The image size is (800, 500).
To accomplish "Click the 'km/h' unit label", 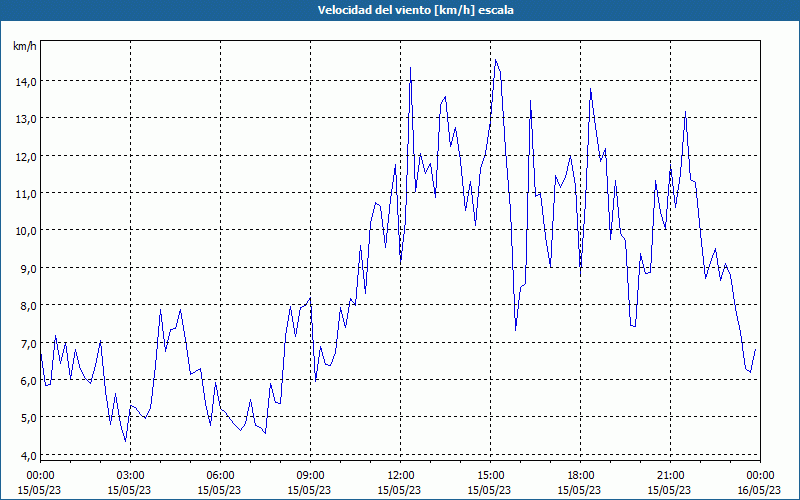I will [x=25, y=46].
